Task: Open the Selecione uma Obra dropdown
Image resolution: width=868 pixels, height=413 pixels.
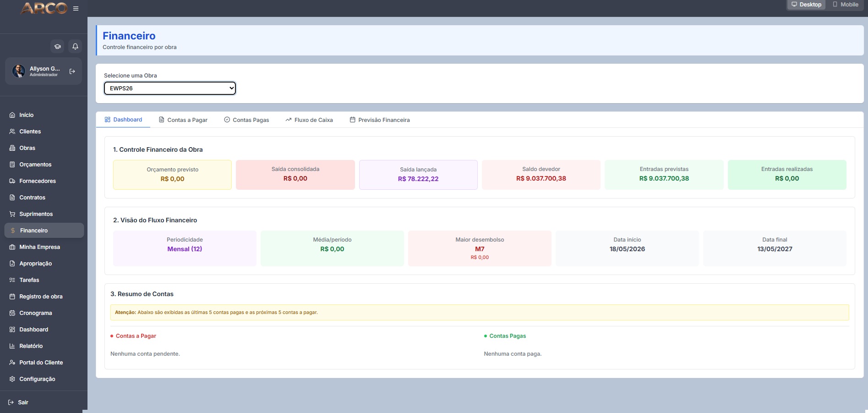Action: pyautogui.click(x=170, y=88)
